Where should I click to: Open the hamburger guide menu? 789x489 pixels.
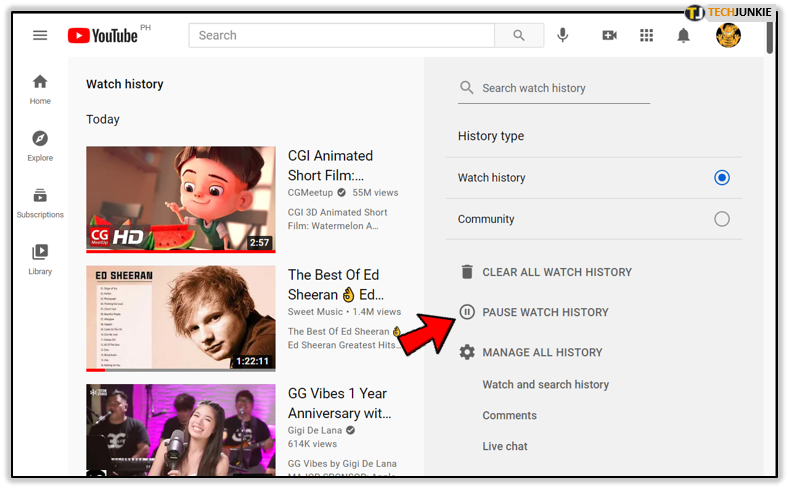[40, 35]
